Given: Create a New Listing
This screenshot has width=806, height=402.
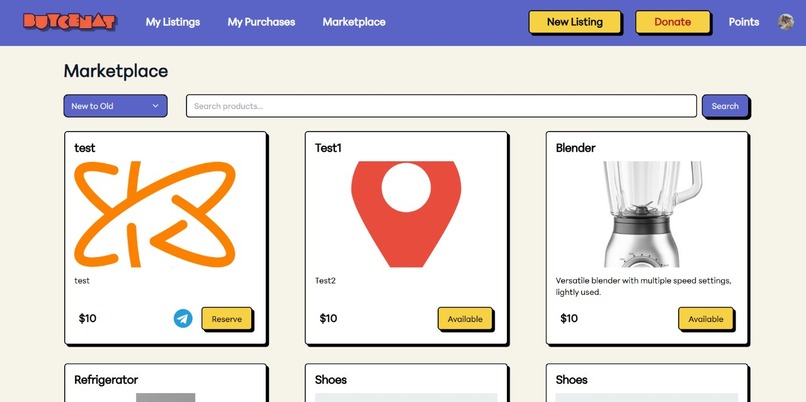Looking at the screenshot, I should point(575,22).
